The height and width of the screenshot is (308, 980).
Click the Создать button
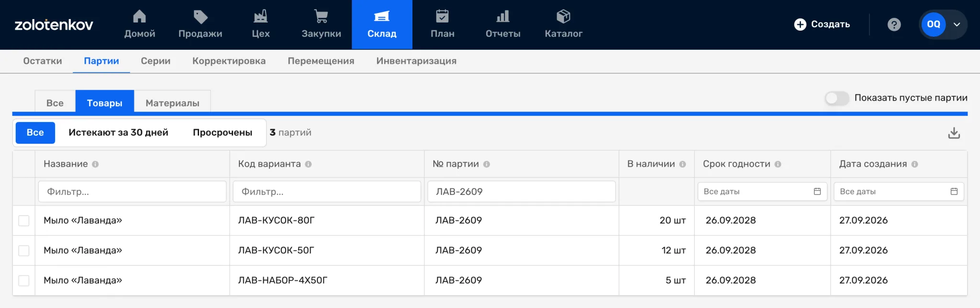coord(822,24)
